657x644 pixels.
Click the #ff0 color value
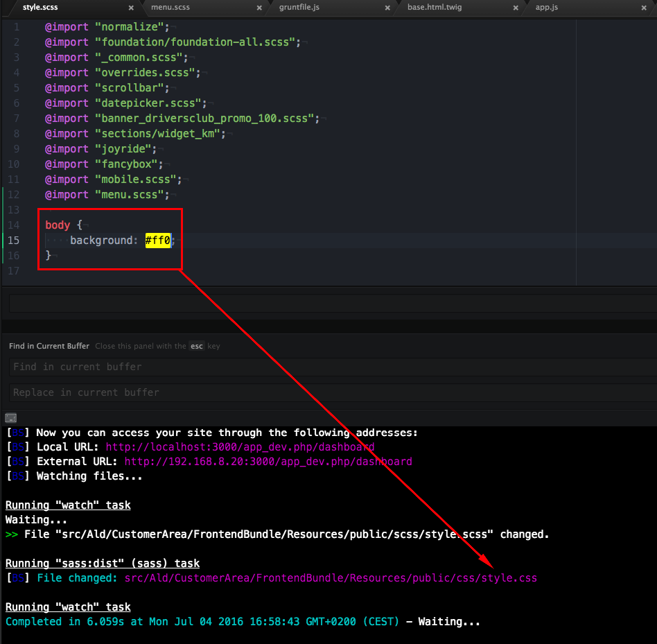157,241
